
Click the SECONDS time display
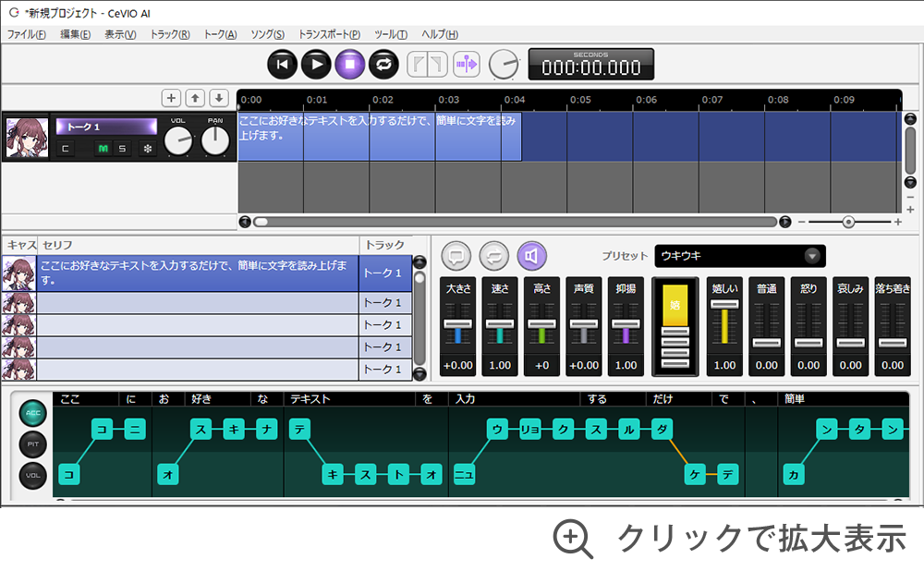591,65
